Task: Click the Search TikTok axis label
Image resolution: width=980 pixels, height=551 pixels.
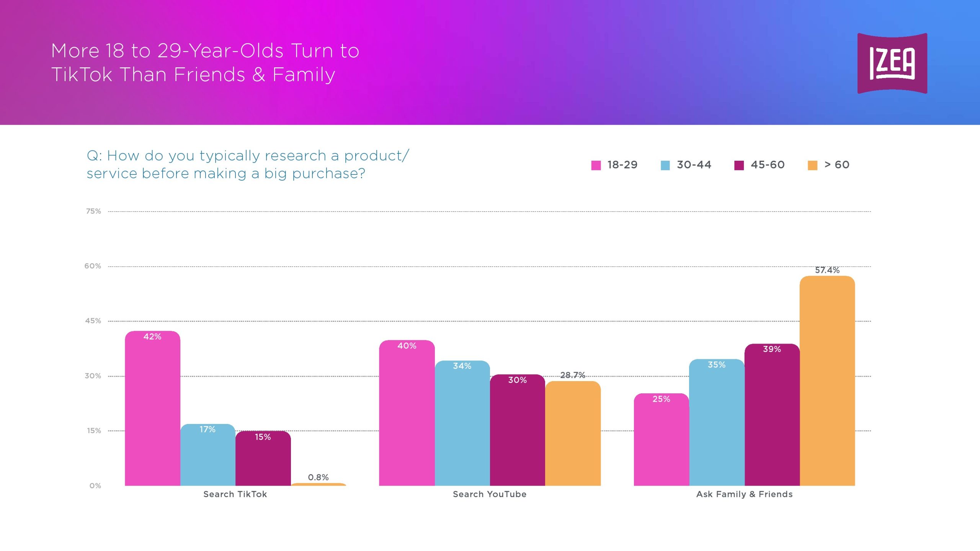Action: (235, 494)
